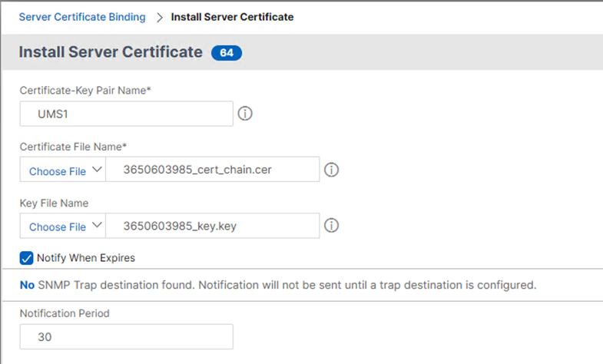Click the 3650603985_cert_chain.cer file name field
The height and width of the screenshot is (364, 603).
pyautogui.click(x=212, y=170)
